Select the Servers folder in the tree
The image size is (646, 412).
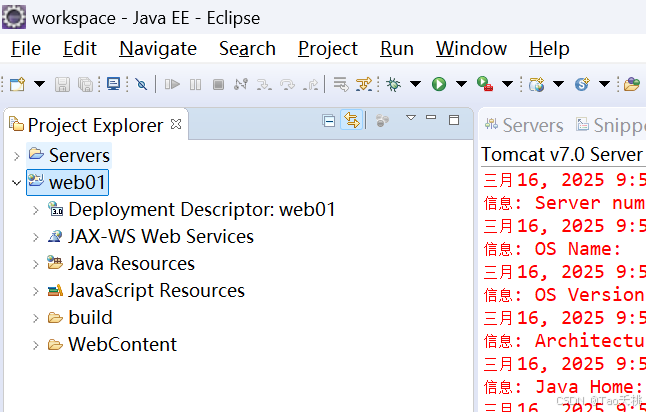pyautogui.click(x=69, y=155)
